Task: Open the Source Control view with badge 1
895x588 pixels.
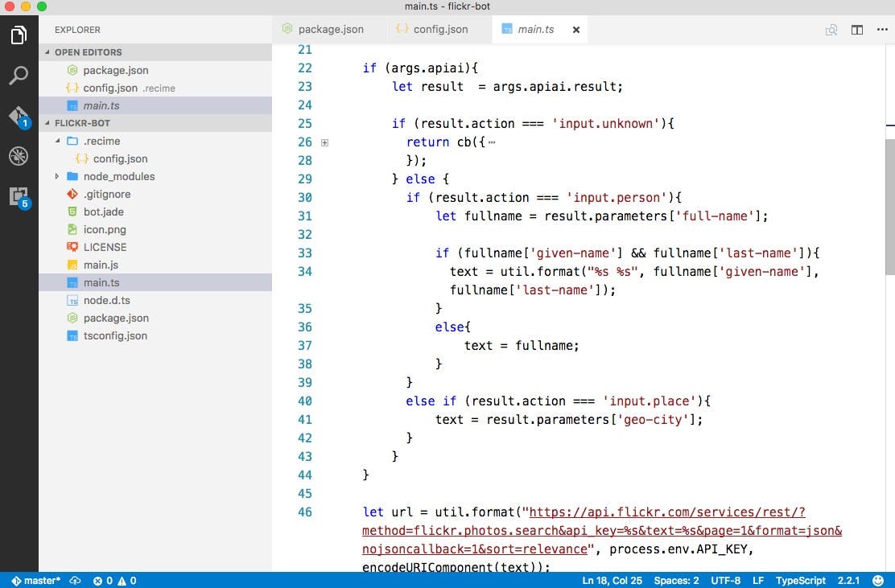Action: pyautogui.click(x=19, y=117)
